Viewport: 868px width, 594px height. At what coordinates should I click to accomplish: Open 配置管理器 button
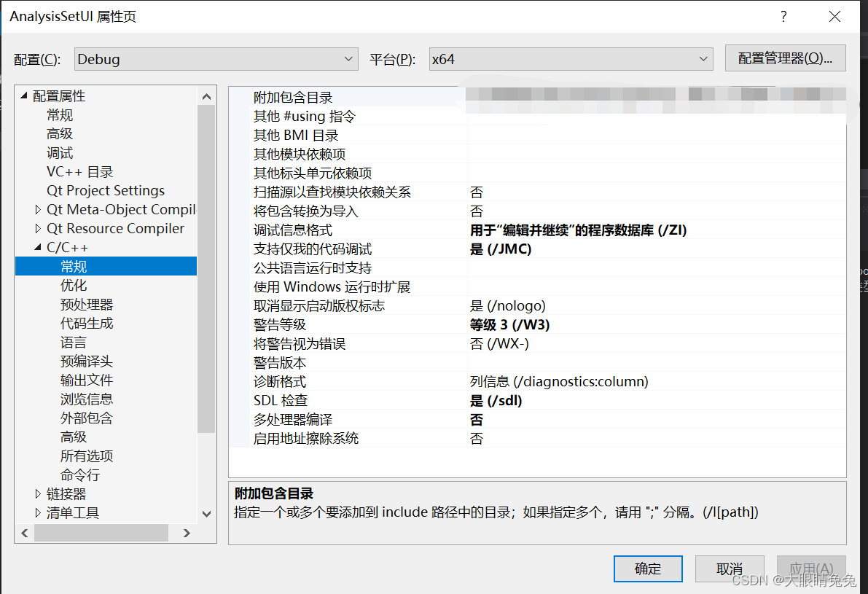coord(785,58)
